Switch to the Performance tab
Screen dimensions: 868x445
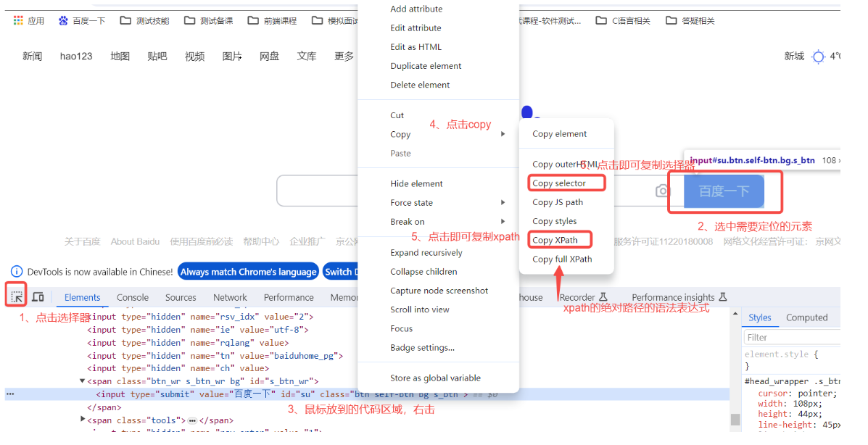point(289,297)
